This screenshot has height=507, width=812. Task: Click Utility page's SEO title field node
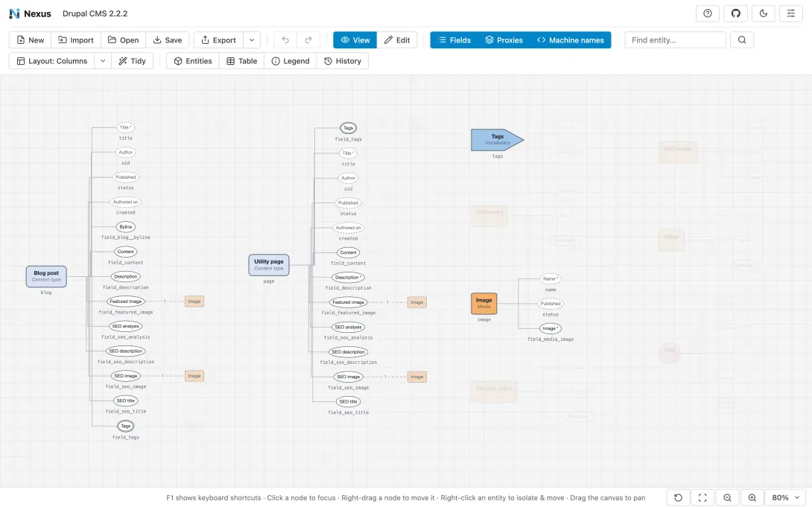point(348,401)
